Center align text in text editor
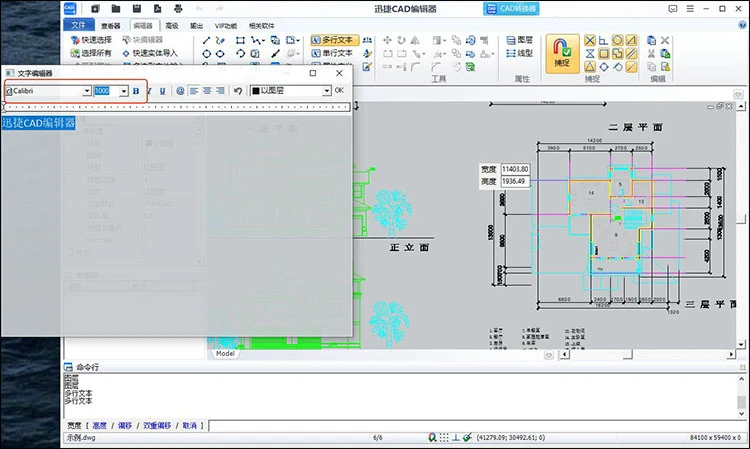Image resolution: width=750 pixels, height=449 pixels. [207, 90]
